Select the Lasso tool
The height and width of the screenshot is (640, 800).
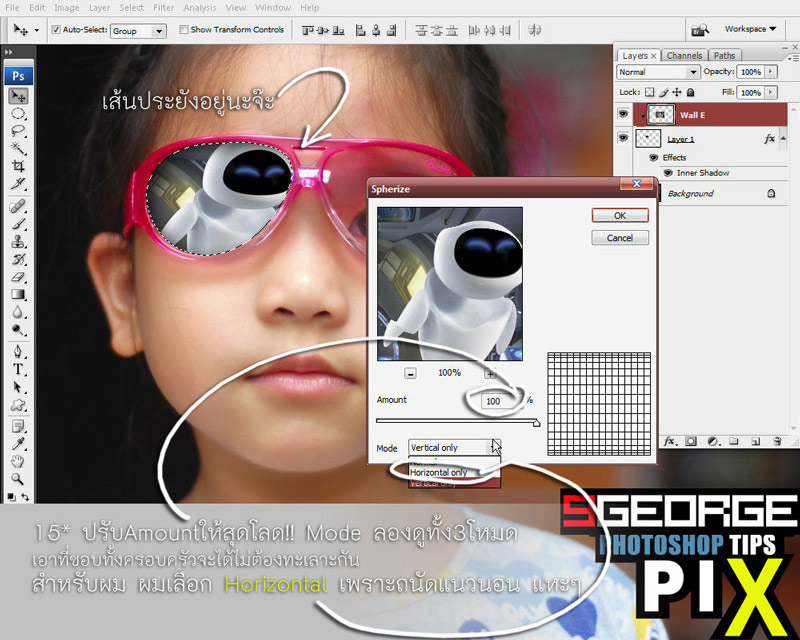click(19, 131)
